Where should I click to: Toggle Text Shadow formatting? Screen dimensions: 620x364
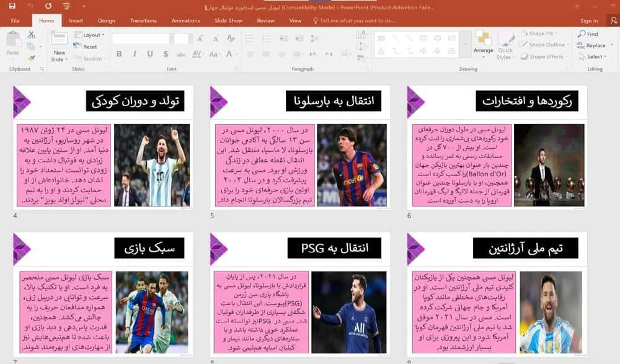point(166,54)
